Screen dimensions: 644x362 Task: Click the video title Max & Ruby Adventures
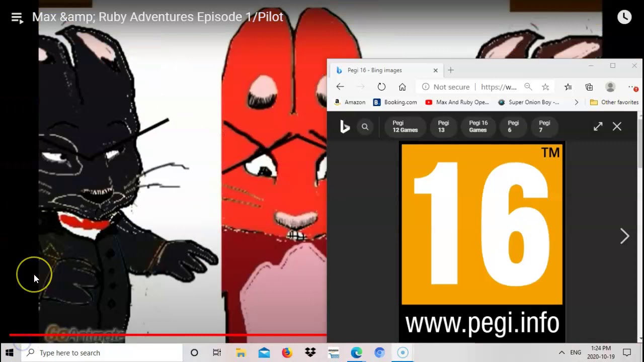pyautogui.click(x=157, y=17)
